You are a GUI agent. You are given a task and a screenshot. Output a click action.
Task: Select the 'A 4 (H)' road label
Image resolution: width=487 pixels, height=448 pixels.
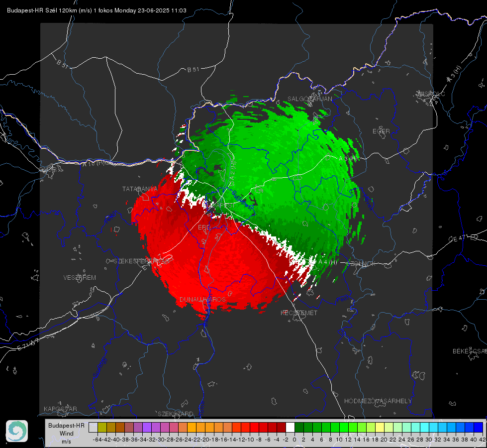pos(328,262)
